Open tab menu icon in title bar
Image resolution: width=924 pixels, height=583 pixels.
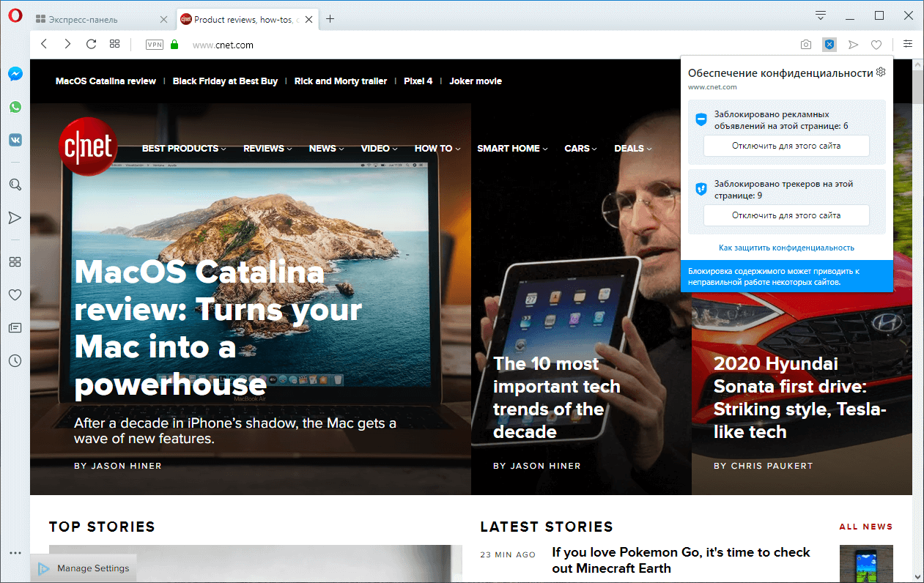click(x=821, y=15)
